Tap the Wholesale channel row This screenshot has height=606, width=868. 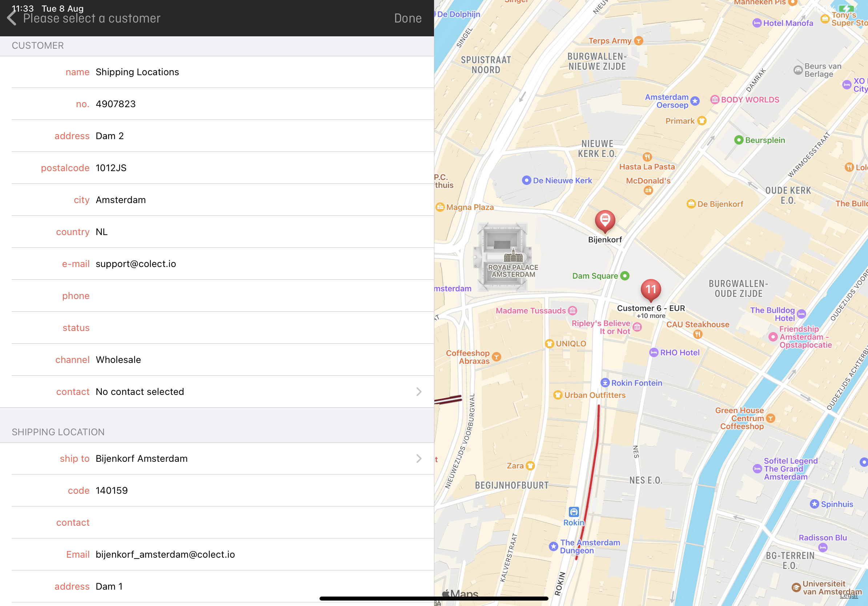point(118,360)
